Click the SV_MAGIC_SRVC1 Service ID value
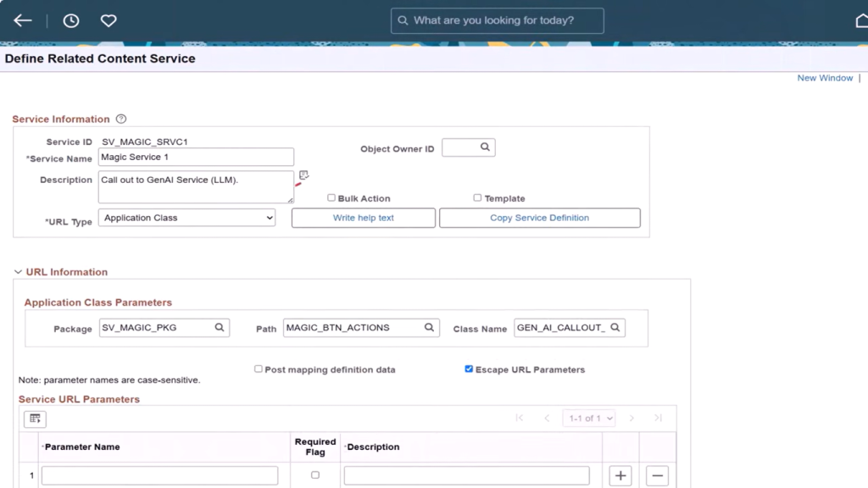The width and height of the screenshot is (868, 488). click(144, 141)
